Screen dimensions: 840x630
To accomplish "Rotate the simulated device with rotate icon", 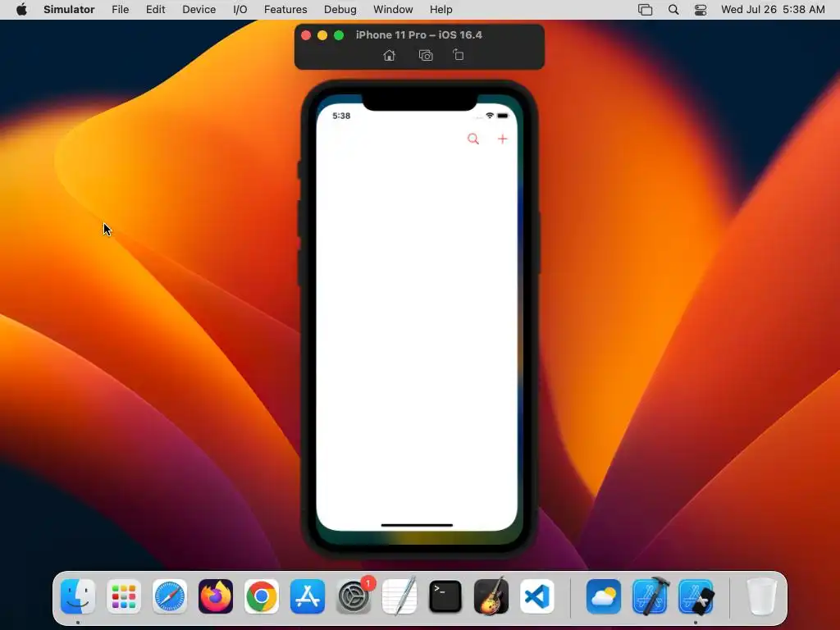I will click(x=458, y=55).
